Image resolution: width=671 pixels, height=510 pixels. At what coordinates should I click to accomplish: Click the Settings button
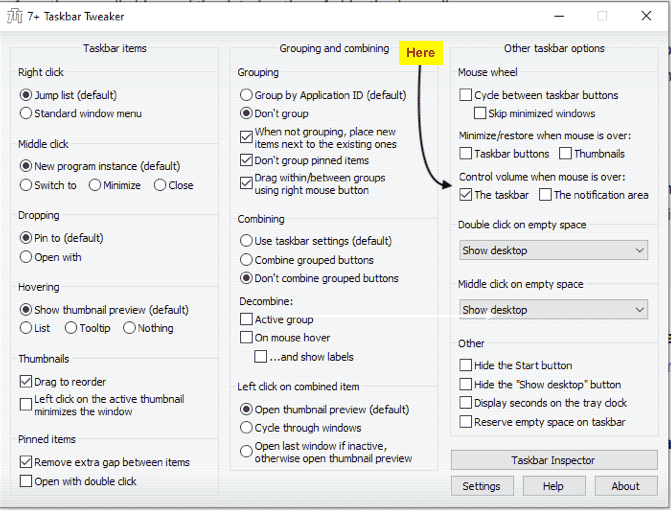point(481,486)
